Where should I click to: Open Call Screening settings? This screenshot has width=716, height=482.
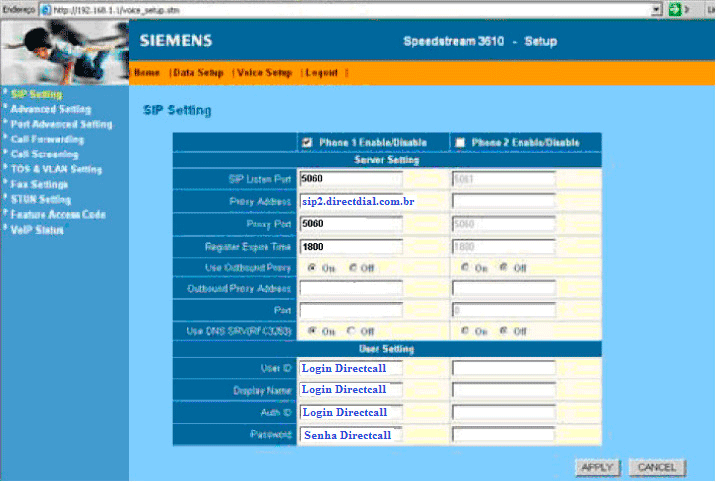pyautogui.click(x=44, y=154)
